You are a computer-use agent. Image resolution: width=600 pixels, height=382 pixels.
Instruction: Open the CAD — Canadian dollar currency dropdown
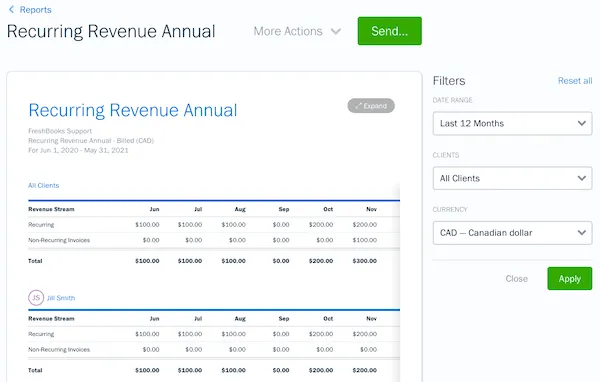point(512,233)
